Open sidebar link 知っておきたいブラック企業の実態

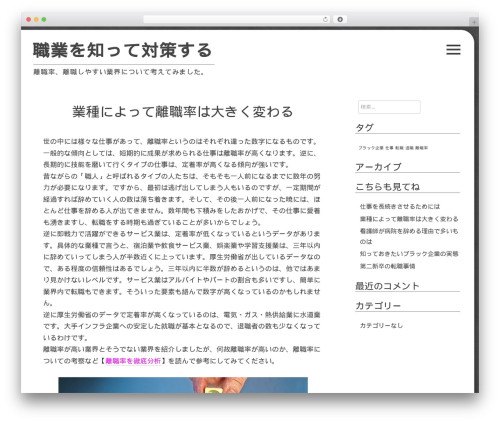pyautogui.click(x=409, y=254)
